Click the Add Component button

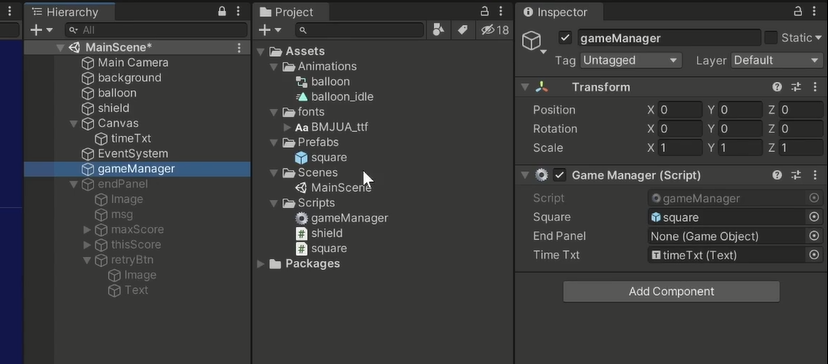click(671, 292)
